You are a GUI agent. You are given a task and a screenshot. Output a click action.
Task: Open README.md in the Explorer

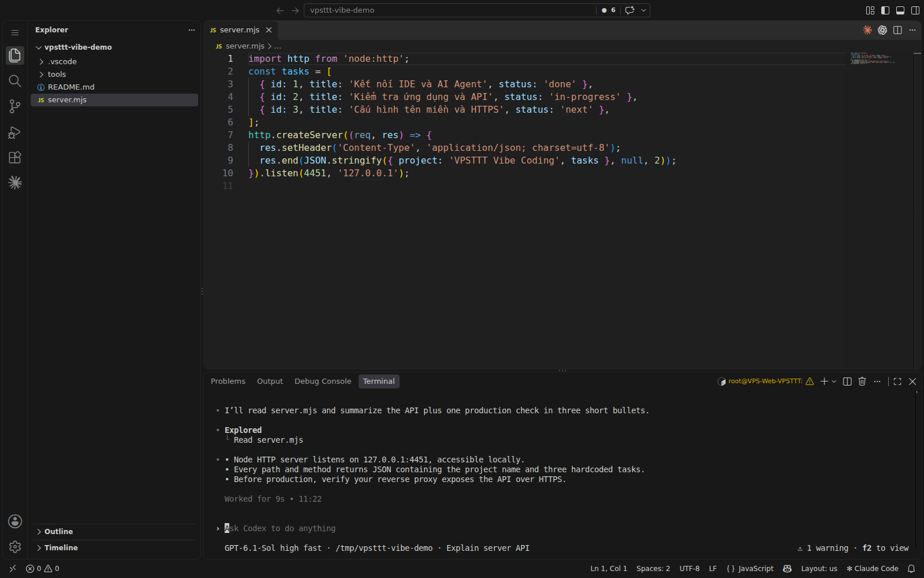coord(114,87)
